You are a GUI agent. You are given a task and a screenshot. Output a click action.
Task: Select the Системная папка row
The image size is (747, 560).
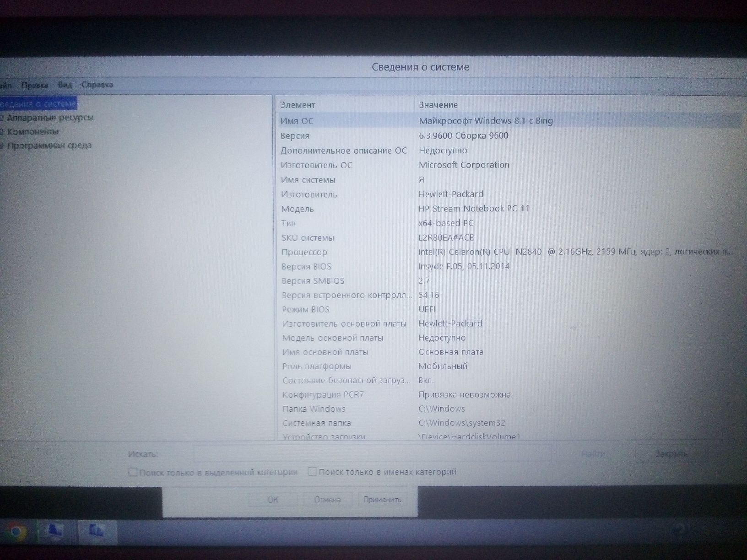click(x=509, y=423)
